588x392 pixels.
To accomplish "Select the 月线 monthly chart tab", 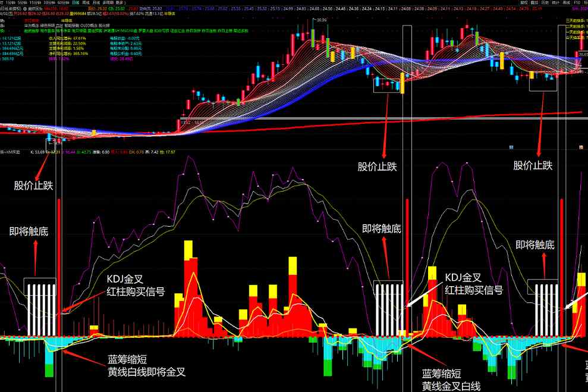I will click(x=96, y=2).
